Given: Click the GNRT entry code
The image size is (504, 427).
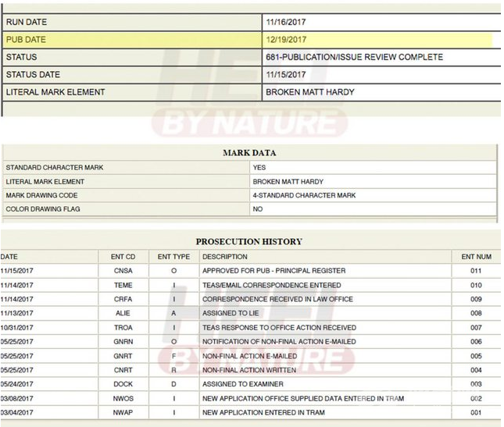Looking at the screenshot, I should point(123,356).
